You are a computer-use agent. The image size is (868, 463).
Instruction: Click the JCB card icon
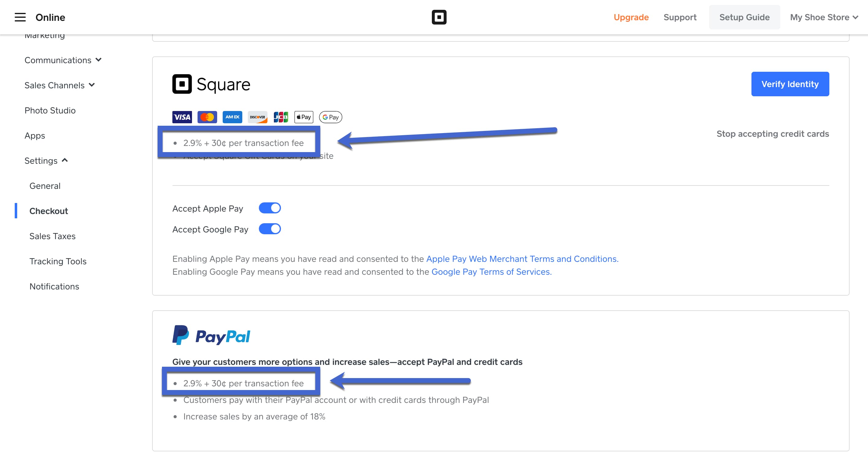pyautogui.click(x=281, y=117)
